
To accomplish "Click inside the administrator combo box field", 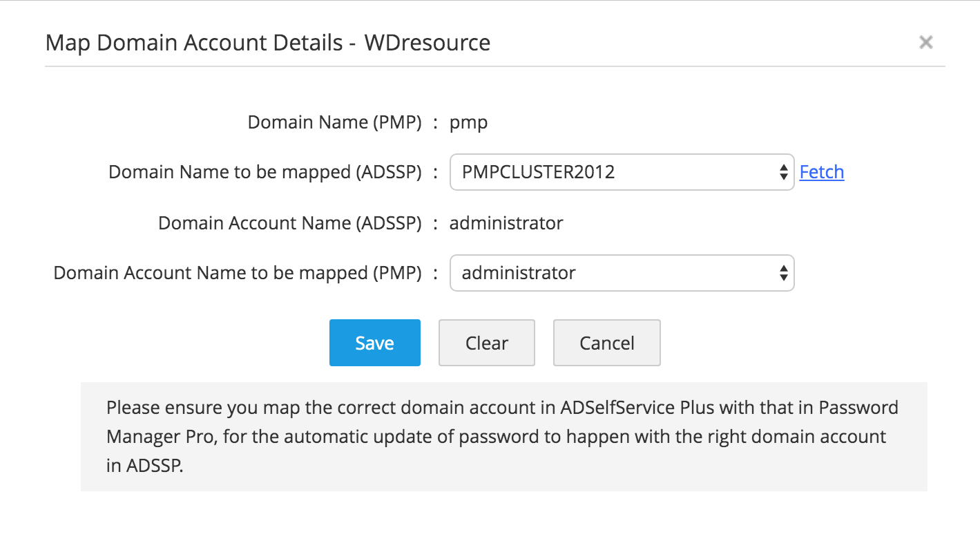I will (587, 273).
